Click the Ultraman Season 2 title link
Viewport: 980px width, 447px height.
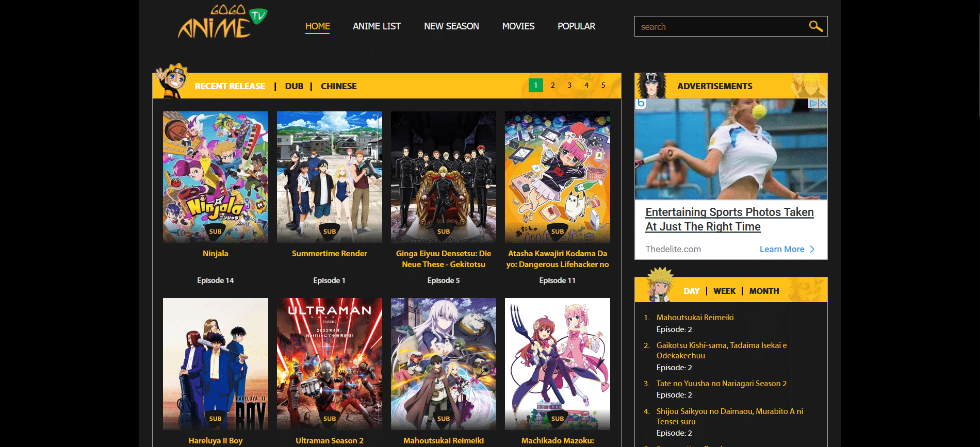click(330, 441)
